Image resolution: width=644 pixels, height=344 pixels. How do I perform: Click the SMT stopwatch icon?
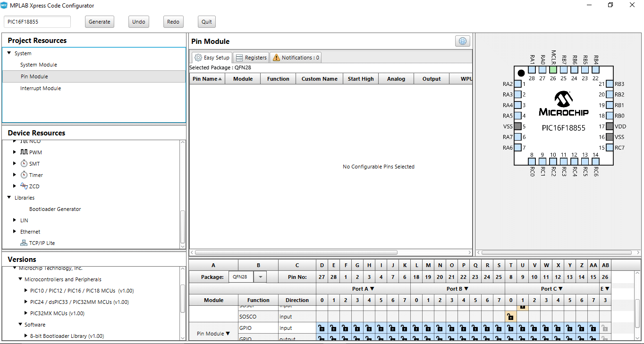[24, 164]
